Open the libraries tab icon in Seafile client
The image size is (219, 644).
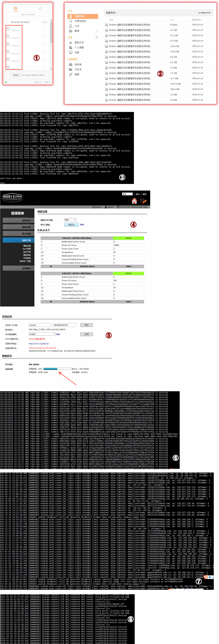point(16,9)
